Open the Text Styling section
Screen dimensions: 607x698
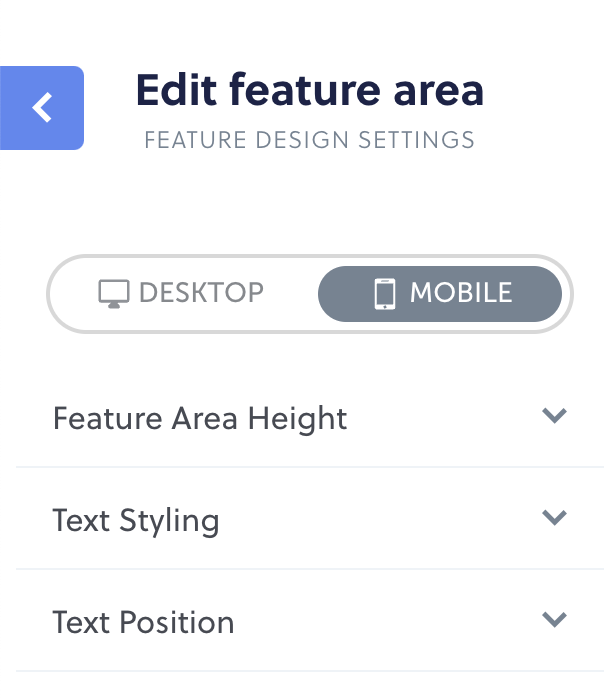tap(310, 519)
